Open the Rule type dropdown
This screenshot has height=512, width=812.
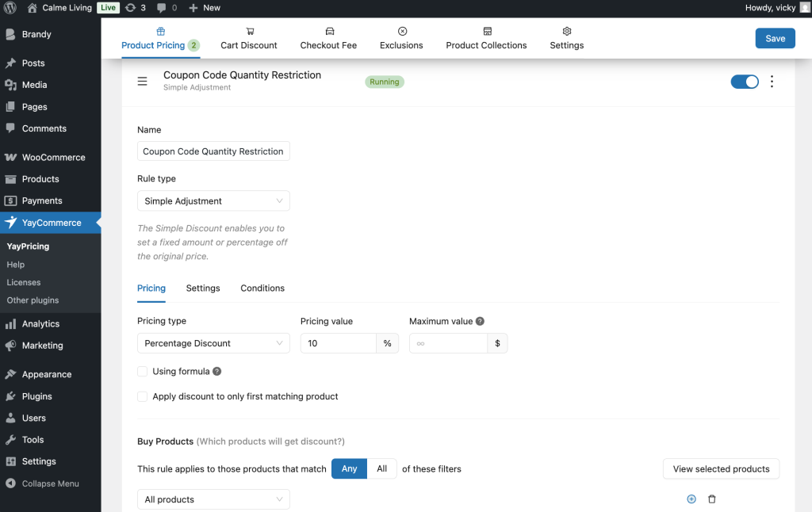click(213, 201)
